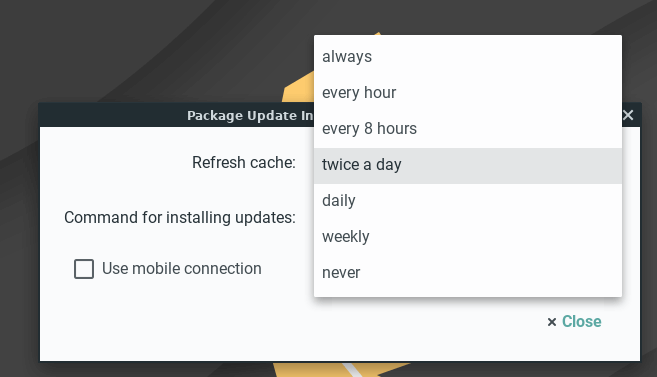
Task: Click "Command for installing updates:" label
Action: (180, 218)
